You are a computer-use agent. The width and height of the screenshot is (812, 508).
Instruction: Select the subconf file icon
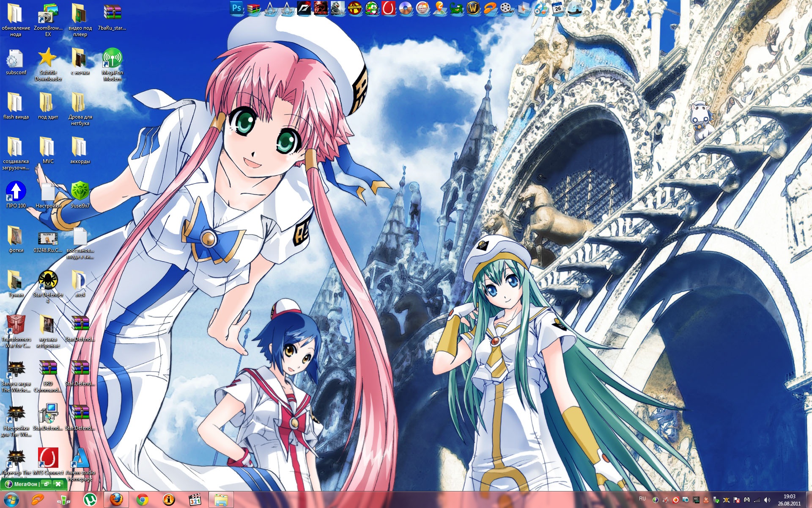click(16, 62)
